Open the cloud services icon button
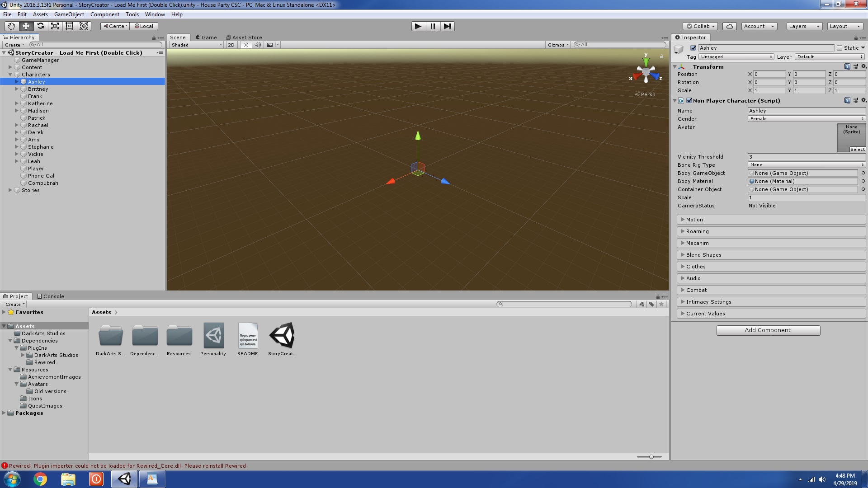The width and height of the screenshot is (868, 488). point(729,26)
